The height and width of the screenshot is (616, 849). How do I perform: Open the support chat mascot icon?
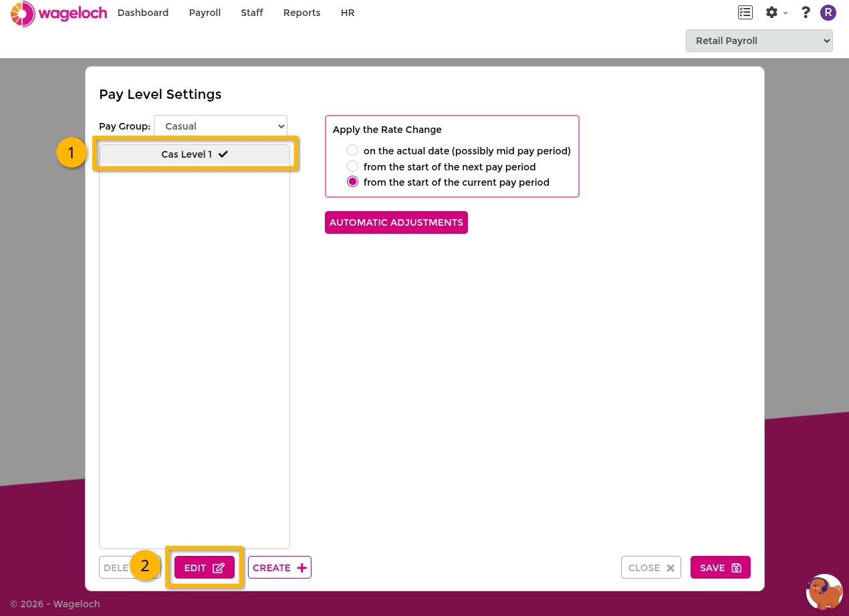(x=824, y=592)
